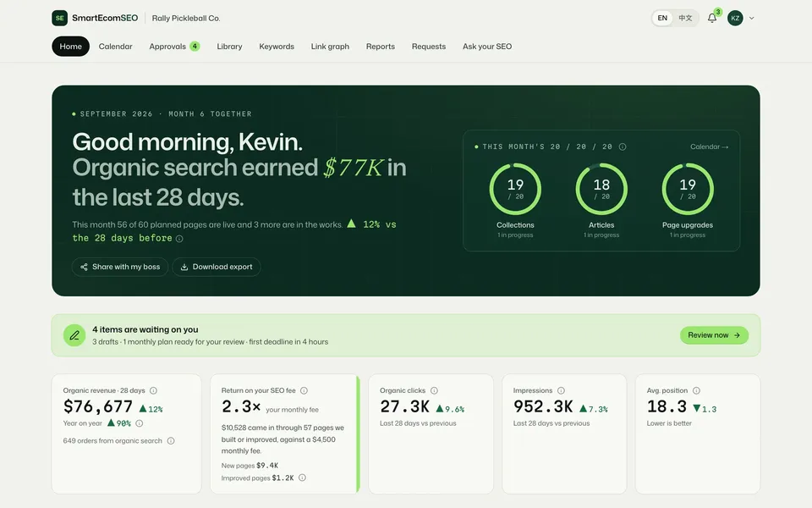Screen dimensions: 812x508
Task: Click the 'Lower is better' note
Action: (668, 423)
